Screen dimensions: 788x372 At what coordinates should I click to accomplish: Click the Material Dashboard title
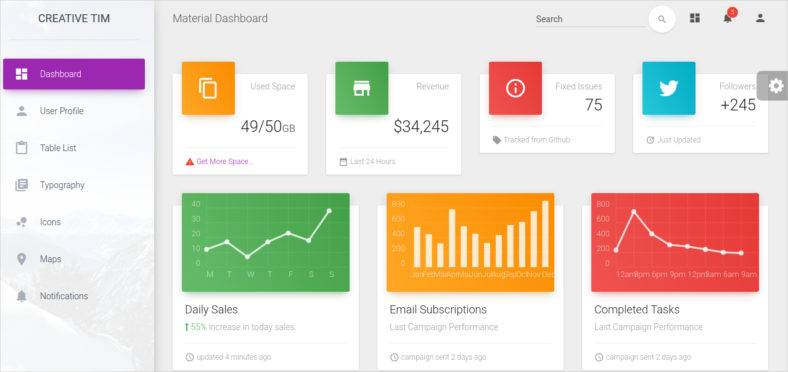tap(220, 19)
